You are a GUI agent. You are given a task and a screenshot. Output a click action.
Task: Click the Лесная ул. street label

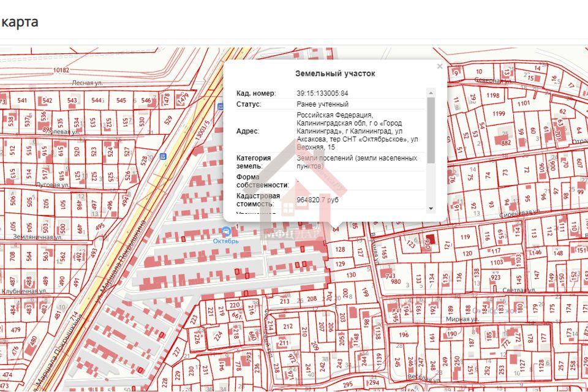coord(86,83)
